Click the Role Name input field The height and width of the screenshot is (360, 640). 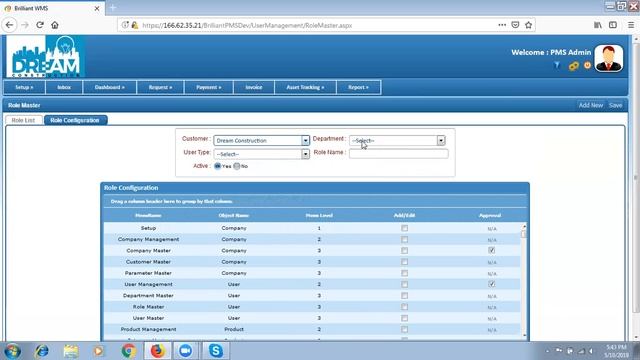pyautogui.click(x=398, y=153)
